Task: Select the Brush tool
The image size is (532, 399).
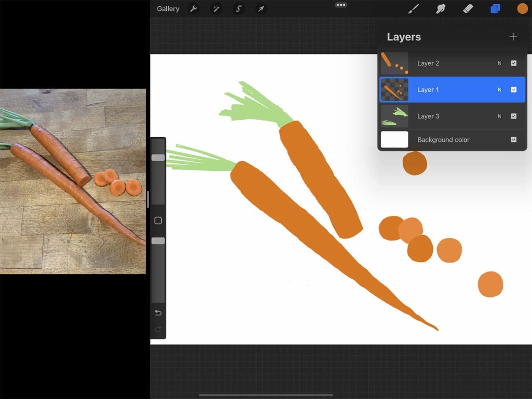Action: [414, 8]
